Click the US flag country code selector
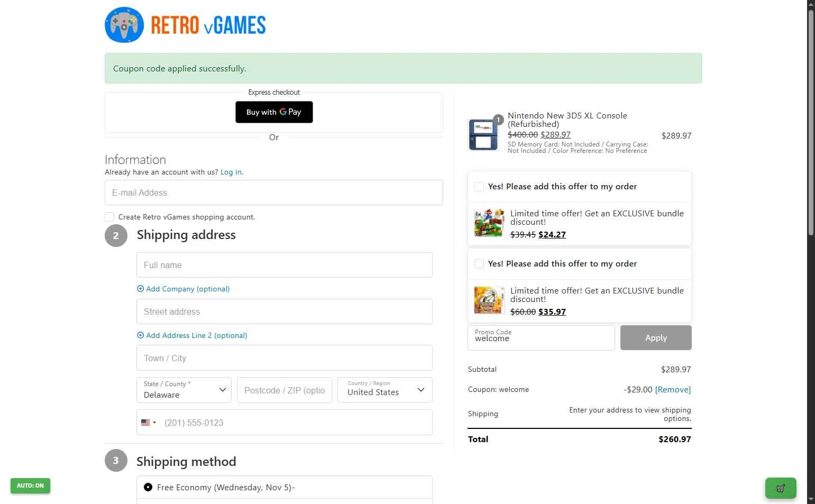 pyautogui.click(x=149, y=423)
